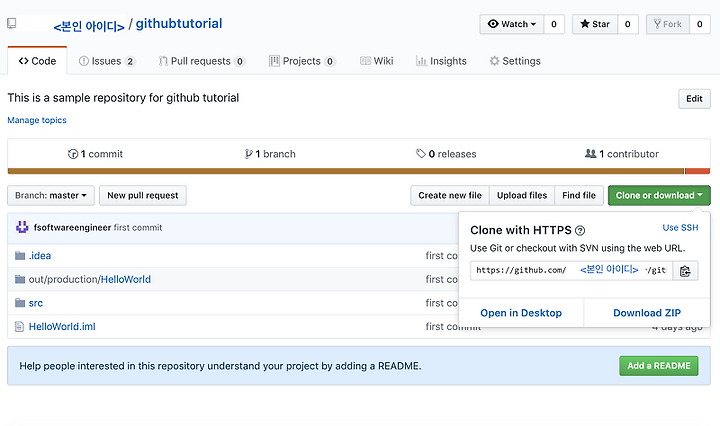The image size is (720, 426).
Task: View the 1 branch list
Action: pyautogui.click(x=270, y=154)
